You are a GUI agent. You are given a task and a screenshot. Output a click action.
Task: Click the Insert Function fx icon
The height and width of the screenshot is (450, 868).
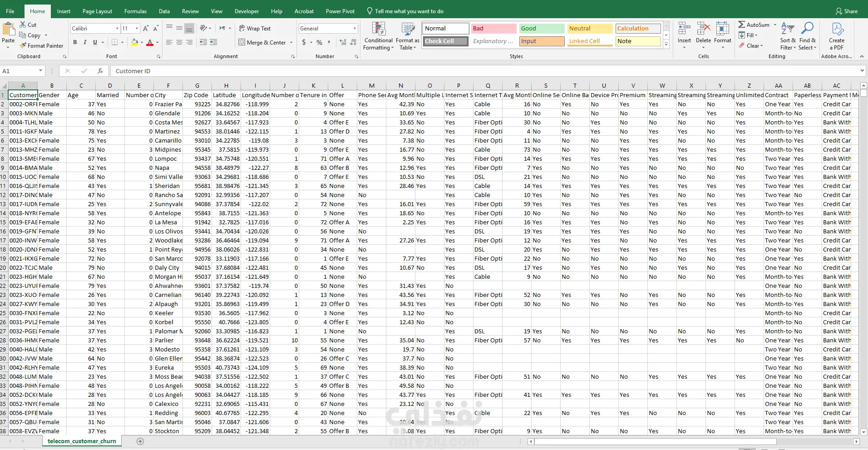tap(100, 71)
